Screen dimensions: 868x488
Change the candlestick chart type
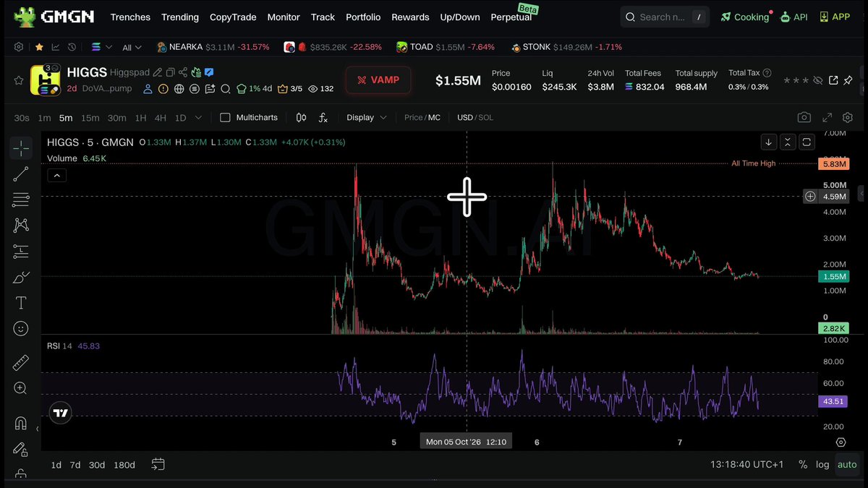click(302, 117)
